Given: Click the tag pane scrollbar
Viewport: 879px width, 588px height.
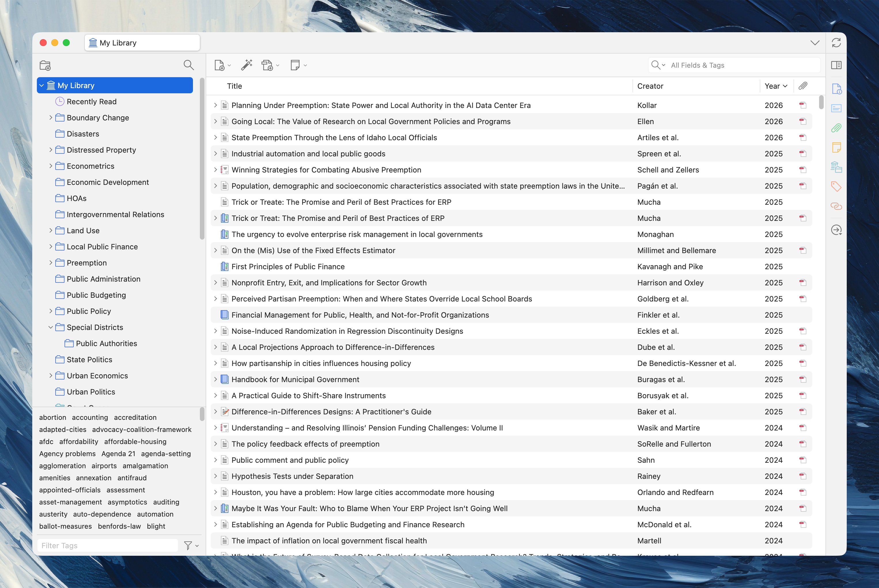Looking at the screenshot, I should pyautogui.click(x=202, y=414).
